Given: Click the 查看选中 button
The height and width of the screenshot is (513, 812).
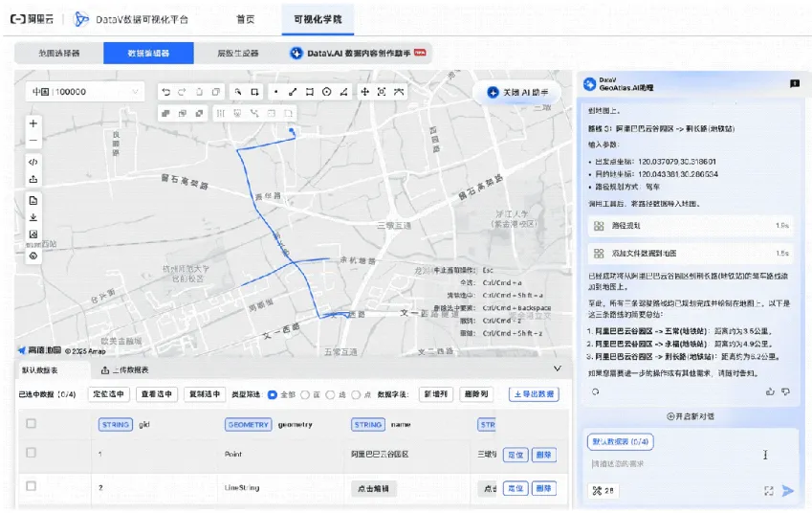Looking at the screenshot, I should pos(157,393).
